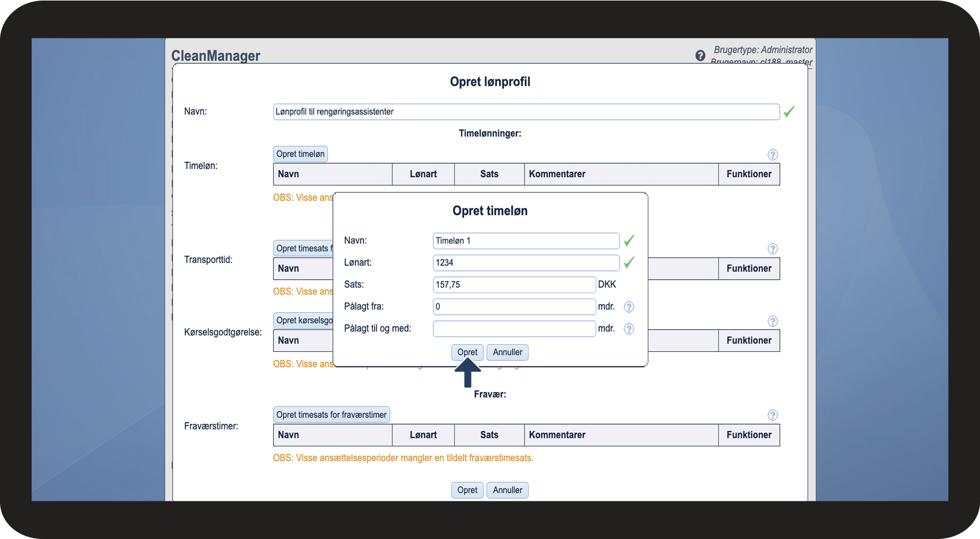Click help icon beside Pålagt fra field
The image size is (980, 539).
tap(628, 307)
